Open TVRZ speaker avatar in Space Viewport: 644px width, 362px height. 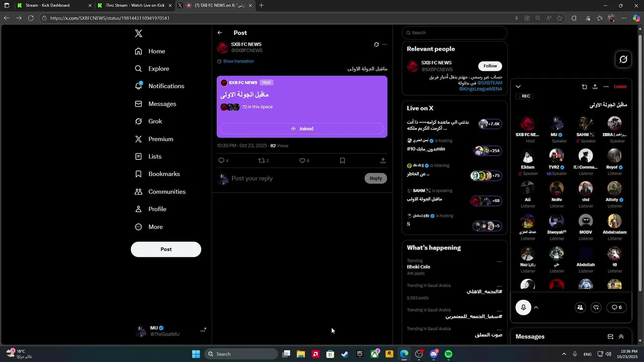click(556, 156)
